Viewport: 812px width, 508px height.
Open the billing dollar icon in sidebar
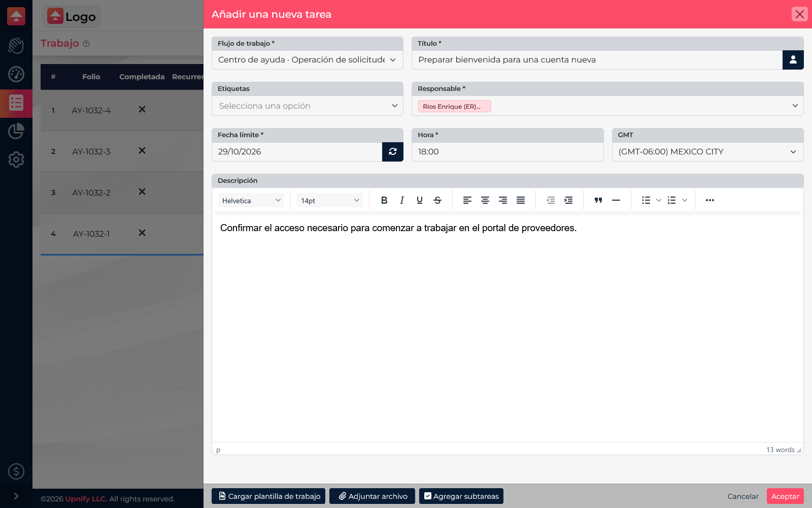[16, 471]
